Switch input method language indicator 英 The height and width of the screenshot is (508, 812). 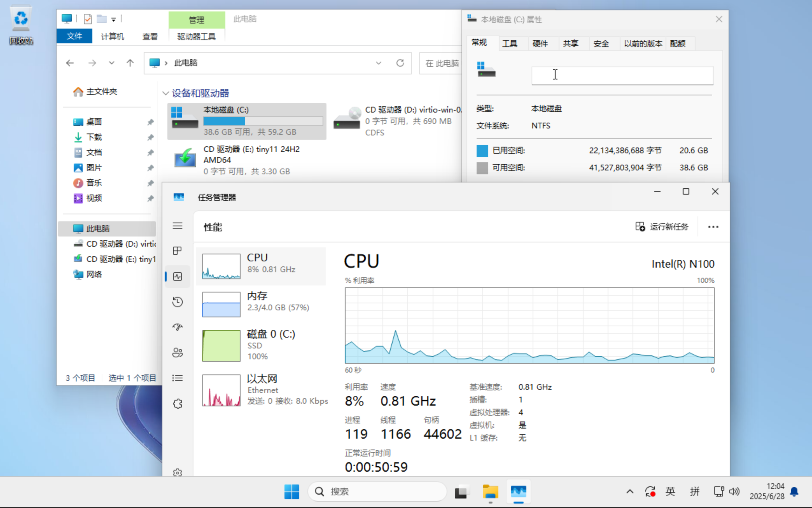tap(670, 491)
